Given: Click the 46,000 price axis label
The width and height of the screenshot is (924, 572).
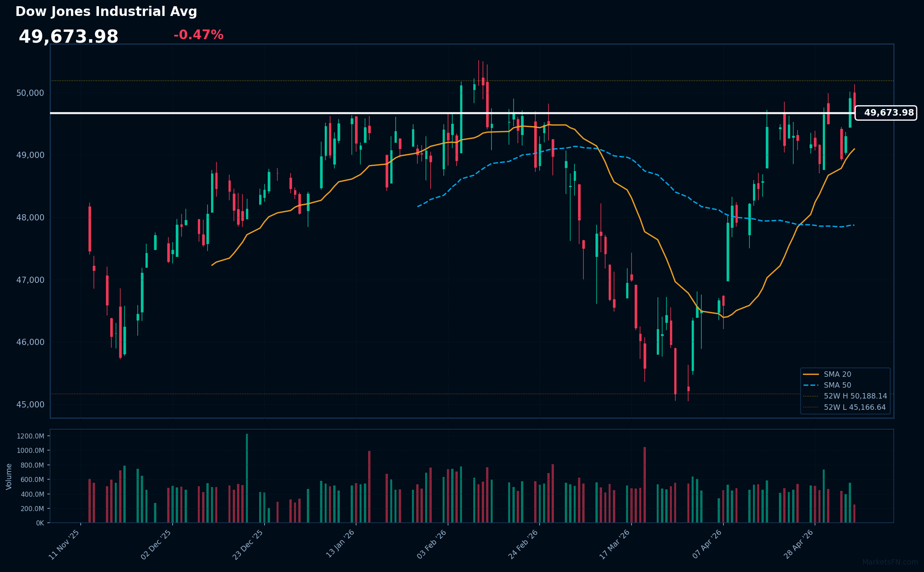Looking at the screenshot, I should [x=30, y=342].
